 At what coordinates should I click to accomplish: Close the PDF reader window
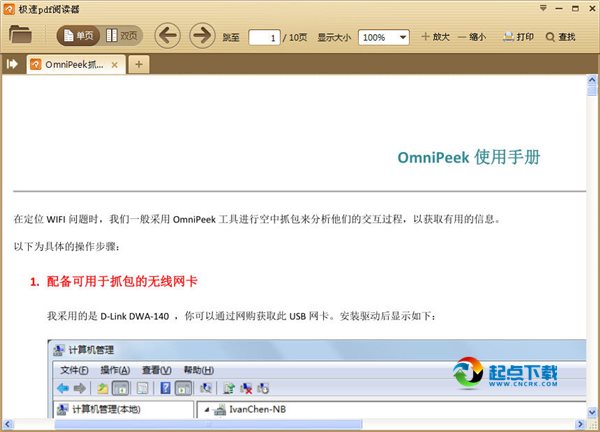point(592,8)
